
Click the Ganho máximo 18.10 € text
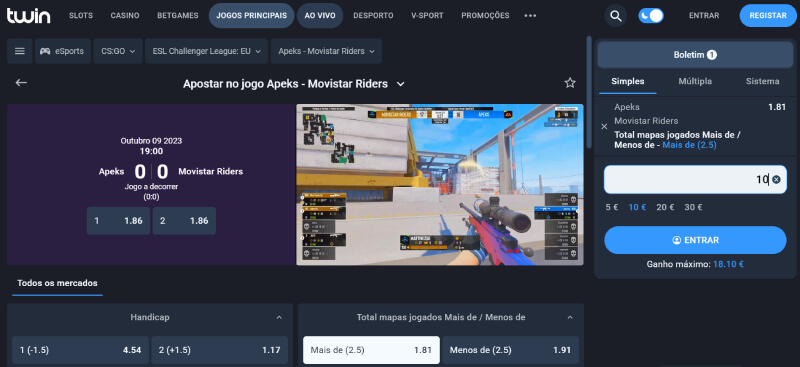(x=695, y=265)
